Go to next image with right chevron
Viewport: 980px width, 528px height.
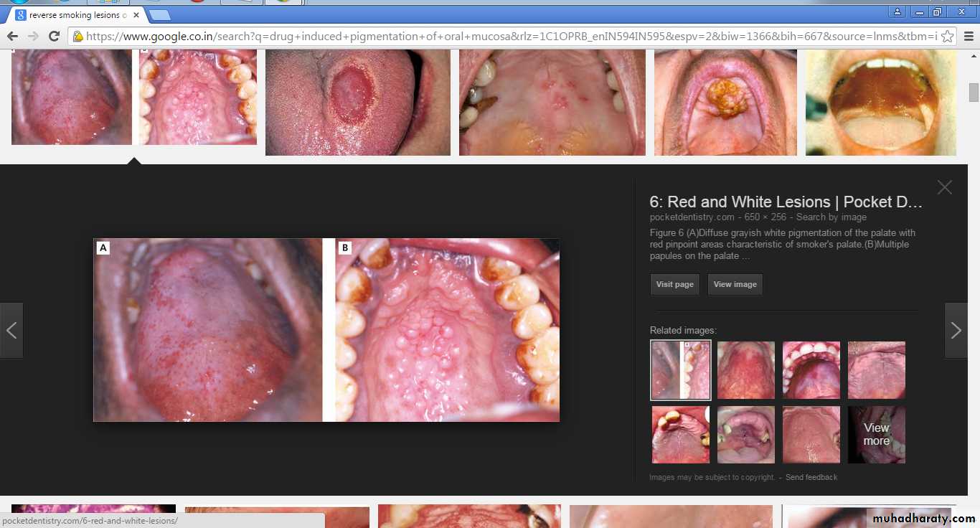click(956, 330)
